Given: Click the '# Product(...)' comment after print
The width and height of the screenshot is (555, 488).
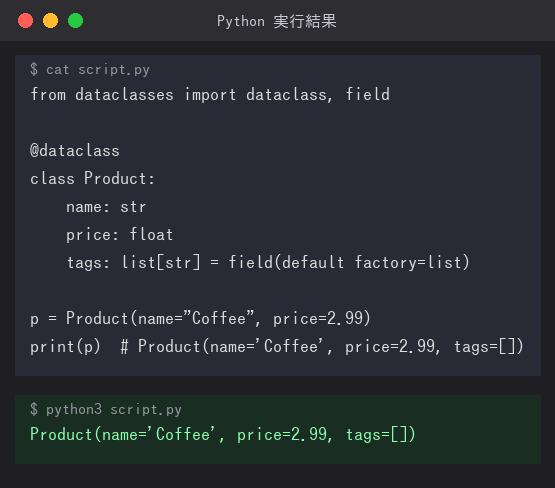Looking at the screenshot, I should coord(322,346).
